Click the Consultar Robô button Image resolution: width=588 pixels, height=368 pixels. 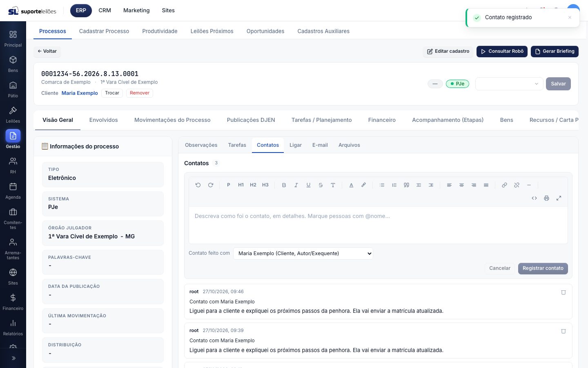coord(502,52)
